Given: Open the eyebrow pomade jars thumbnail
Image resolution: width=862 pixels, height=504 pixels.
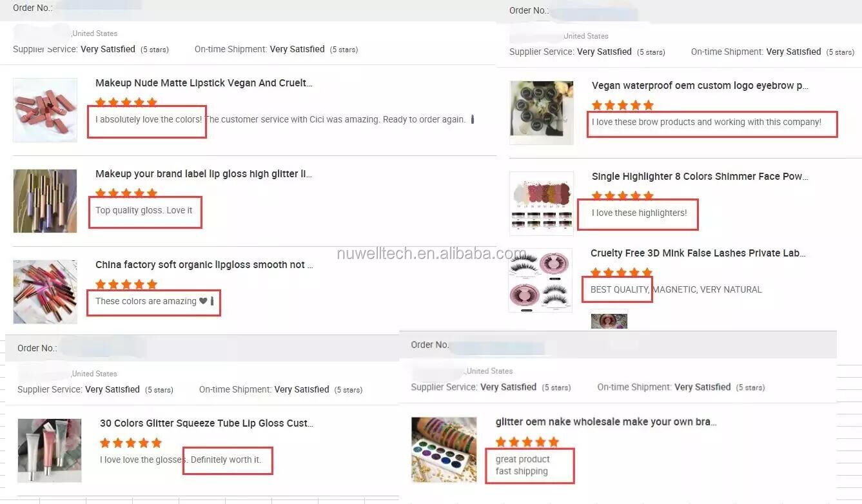Looking at the screenshot, I should click(x=542, y=113).
